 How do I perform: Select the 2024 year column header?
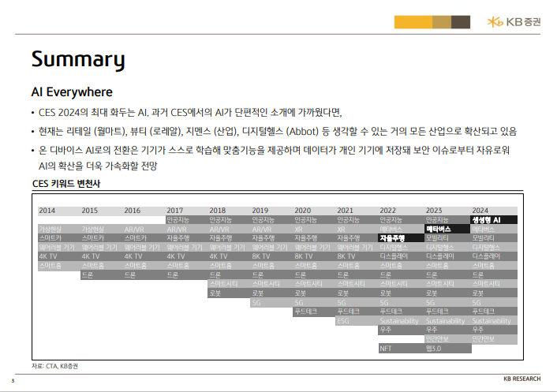point(480,211)
